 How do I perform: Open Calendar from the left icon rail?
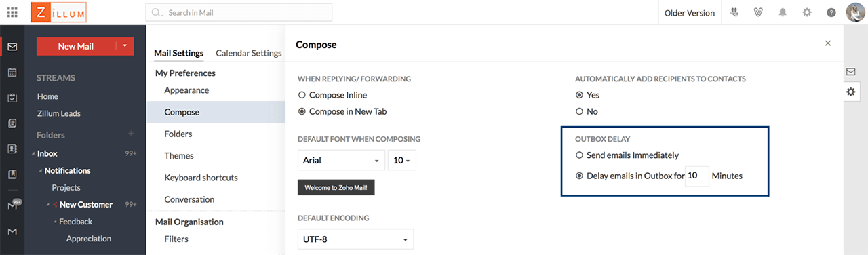12,72
